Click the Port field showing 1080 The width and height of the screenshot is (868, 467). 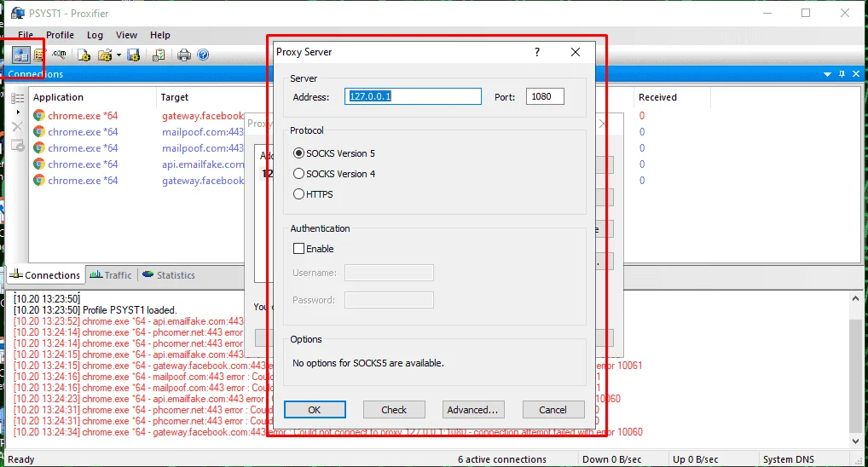point(545,96)
